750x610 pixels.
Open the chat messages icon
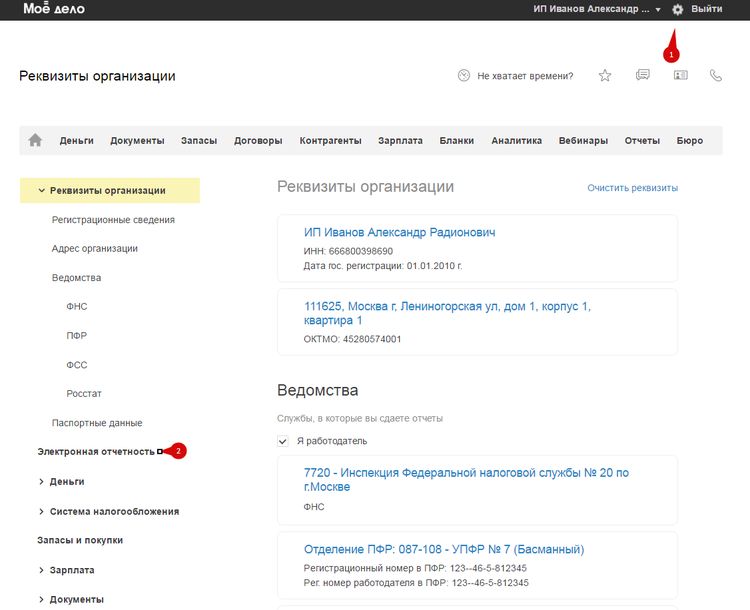(x=643, y=75)
